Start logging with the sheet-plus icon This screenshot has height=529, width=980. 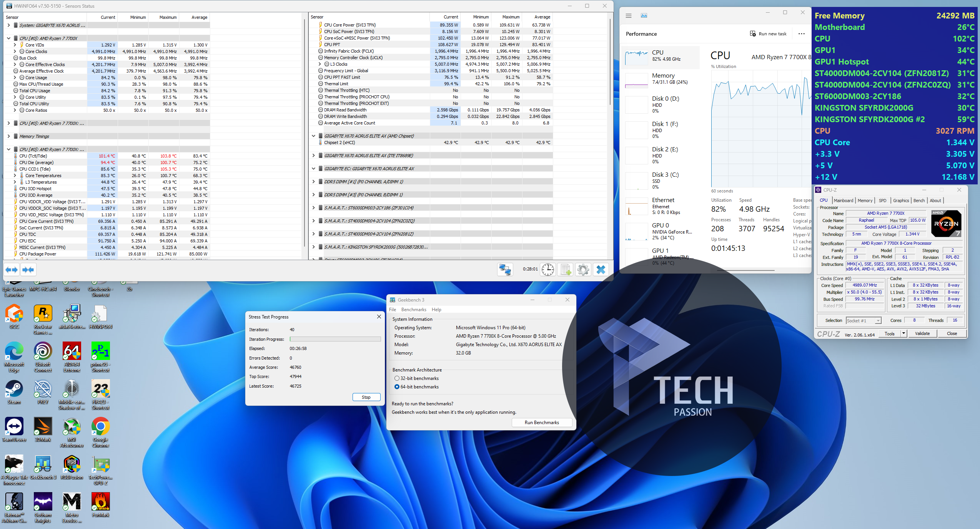click(x=566, y=270)
